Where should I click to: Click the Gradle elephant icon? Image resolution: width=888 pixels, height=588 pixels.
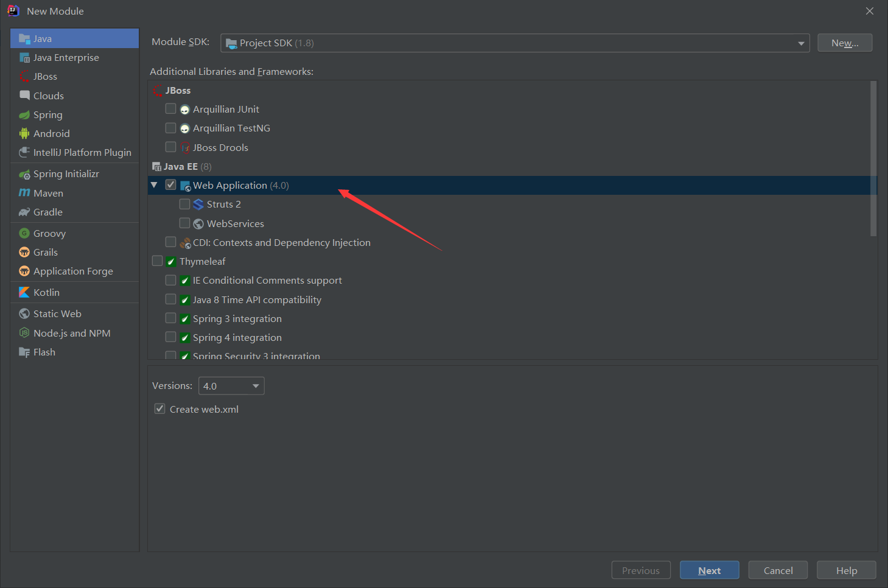24,212
